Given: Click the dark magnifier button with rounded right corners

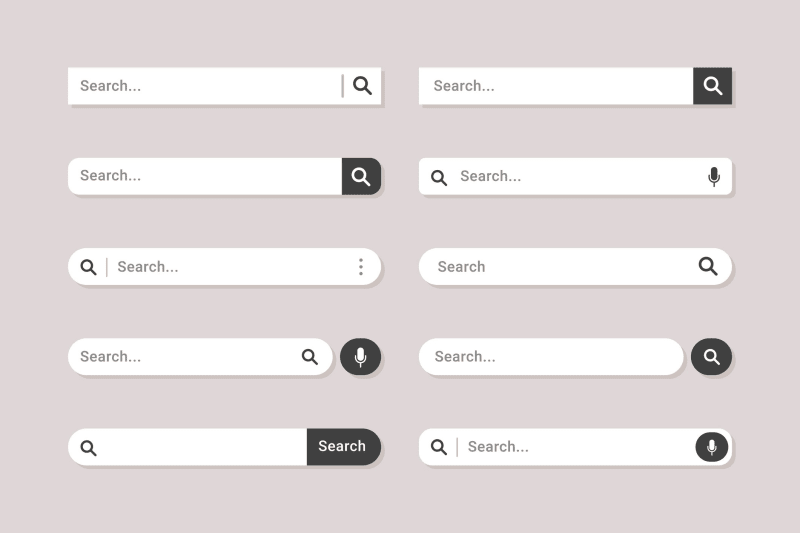Looking at the screenshot, I should pos(361,177).
